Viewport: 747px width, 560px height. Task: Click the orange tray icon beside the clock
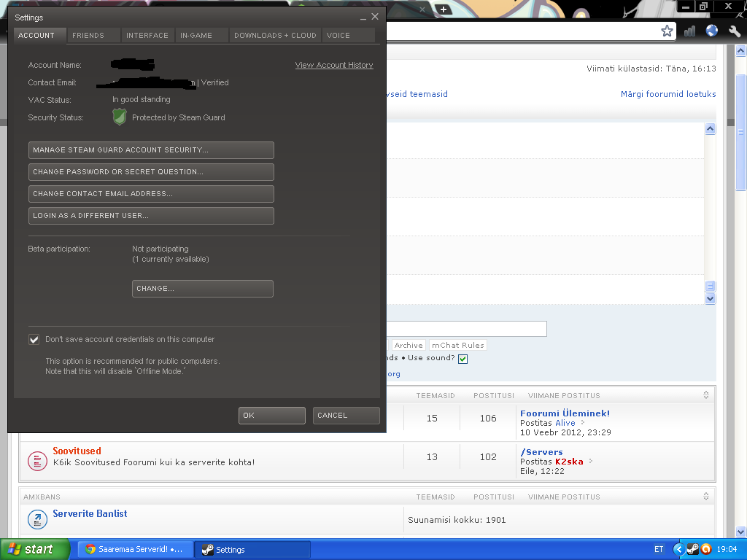706,549
